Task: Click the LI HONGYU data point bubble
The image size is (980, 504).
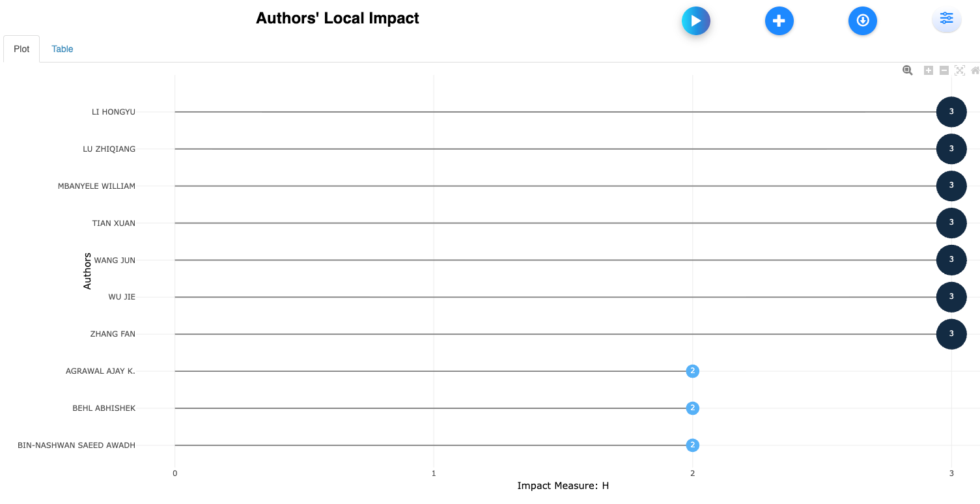Action: pos(951,112)
